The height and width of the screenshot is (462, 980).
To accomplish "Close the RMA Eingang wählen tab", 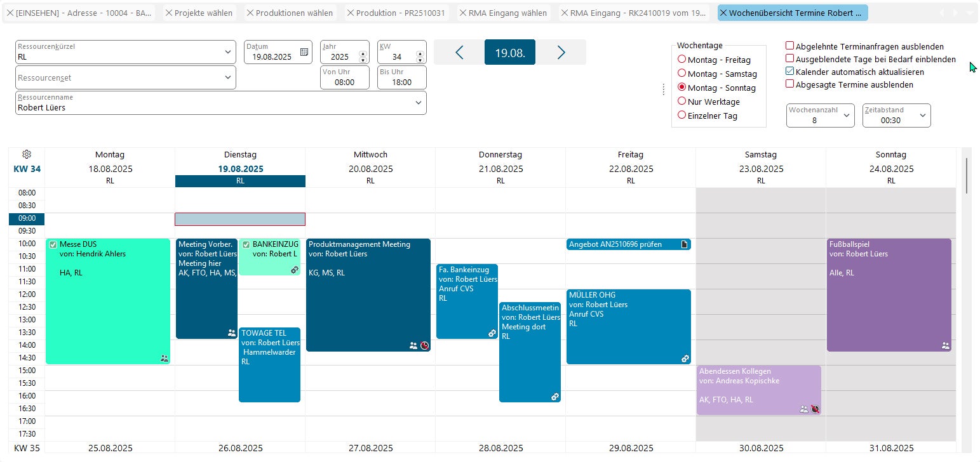I will point(463,13).
